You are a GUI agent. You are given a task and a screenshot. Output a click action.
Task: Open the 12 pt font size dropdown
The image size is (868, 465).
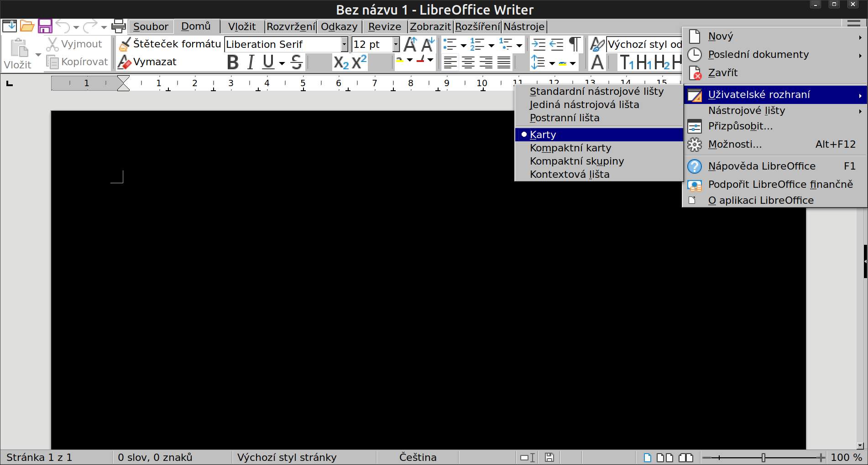[x=396, y=44]
